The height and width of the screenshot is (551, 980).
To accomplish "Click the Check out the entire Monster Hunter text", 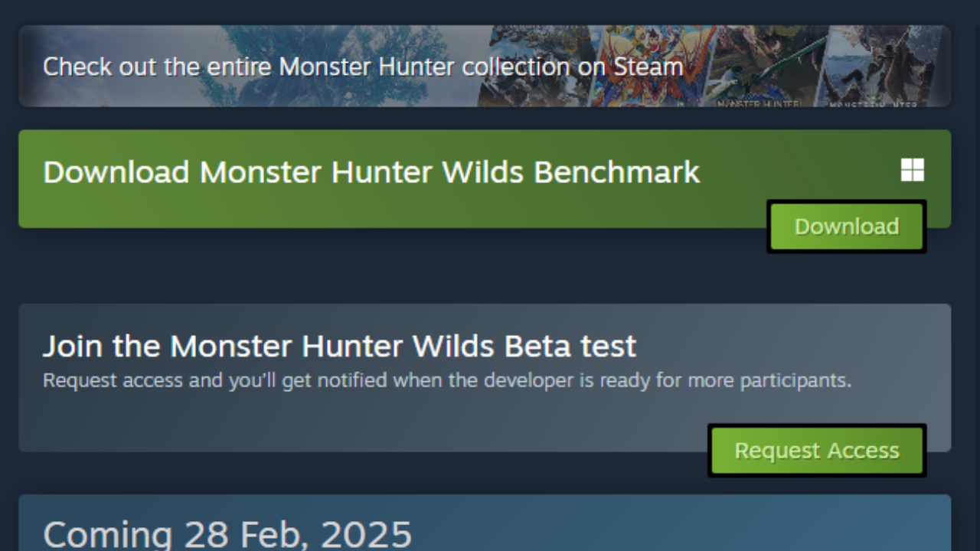I will pos(364,67).
